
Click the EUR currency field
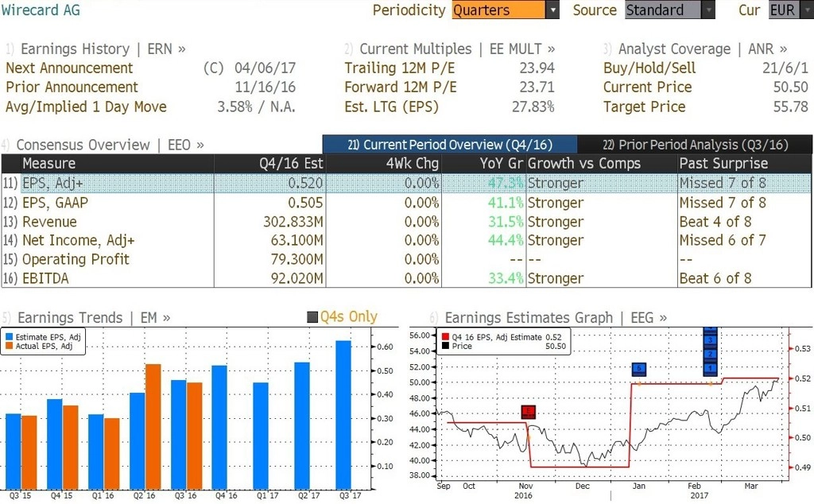[x=791, y=10]
